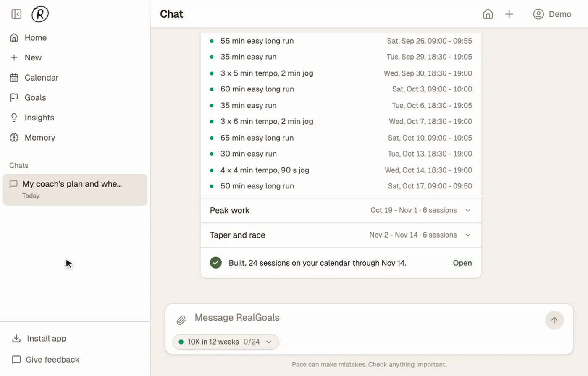Expand the Taper and race section

click(x=341, y=235)
